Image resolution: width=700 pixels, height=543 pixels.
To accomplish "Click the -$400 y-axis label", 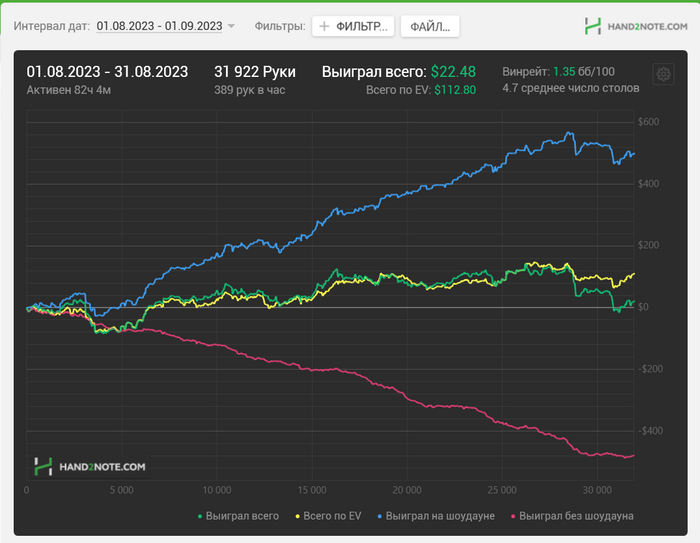I will click(650, 431).
